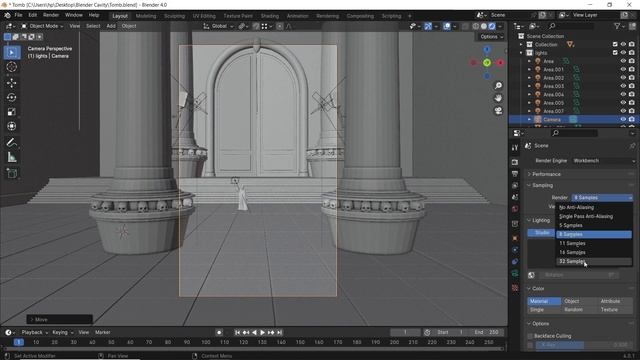Toggle viewport overlays button
The width and height of the screenshot is (640, 360).
[447, 26]
